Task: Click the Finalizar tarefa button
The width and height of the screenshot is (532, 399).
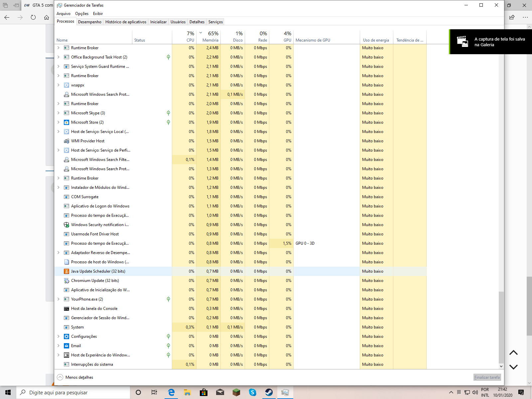Action: (487, 377)
